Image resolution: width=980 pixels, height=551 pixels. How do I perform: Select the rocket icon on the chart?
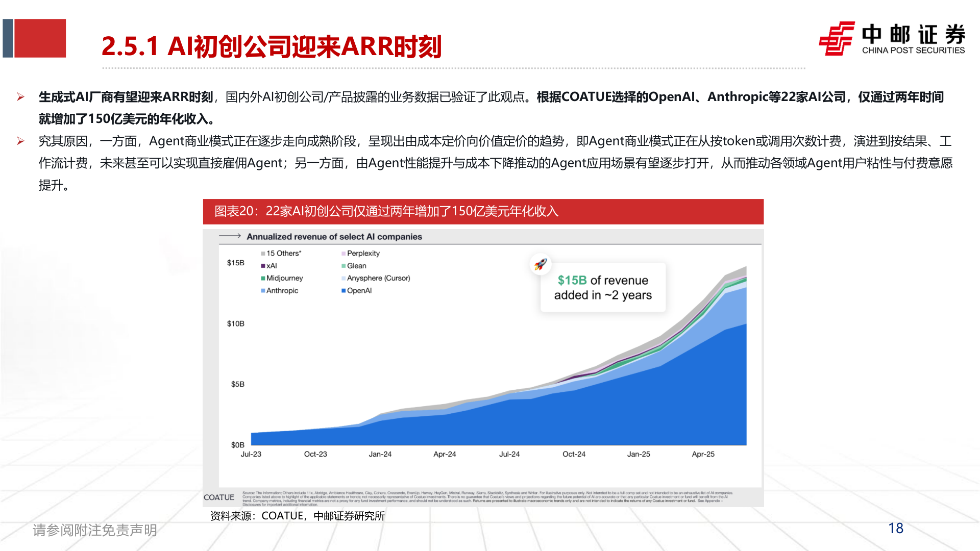pyautogui.click(x=541, y=263)
